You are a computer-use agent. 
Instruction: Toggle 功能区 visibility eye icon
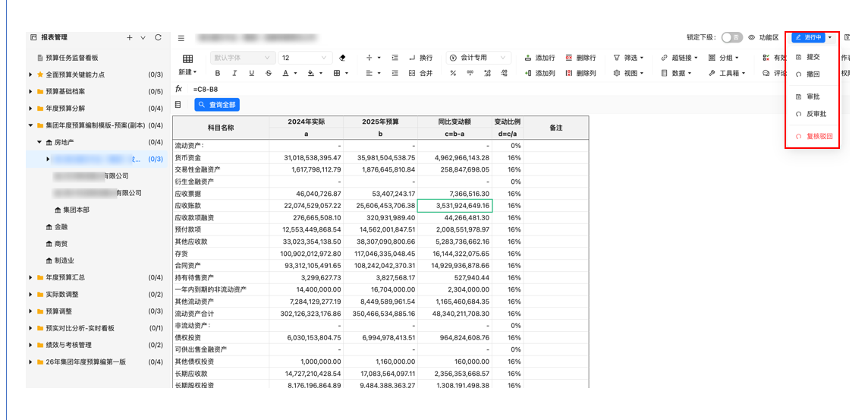coord(752,38)
